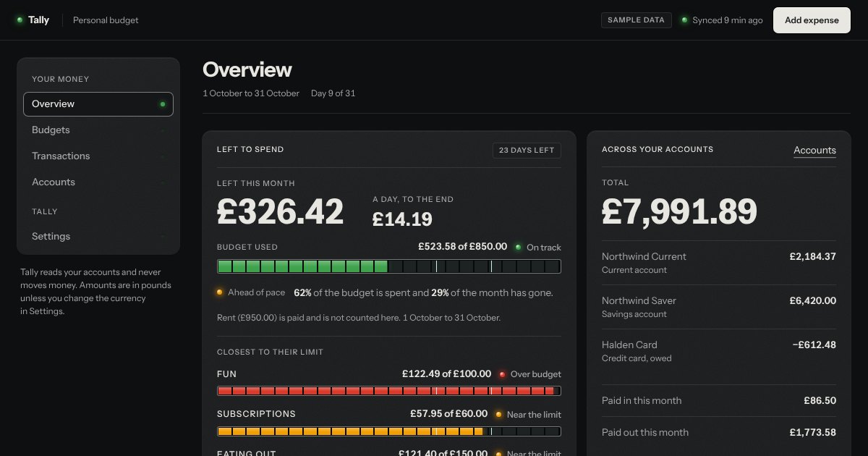Viewport: 868px width, 456px height.
Task: Click the £326.42 left this month amount
Action: coord(281,212)
